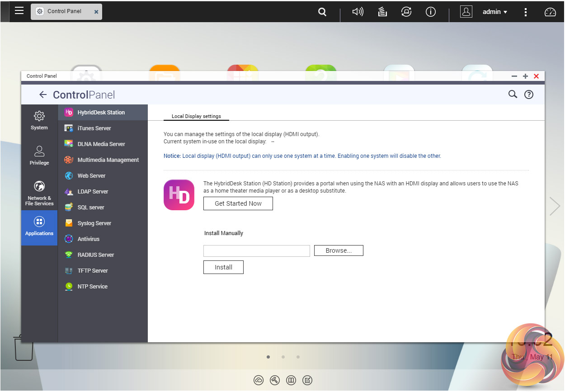The width and height of the screenshot is (565, 392).
Task: Go back with the Control Panel arrow
Action: pyautogui.click(x=43, y=94)
